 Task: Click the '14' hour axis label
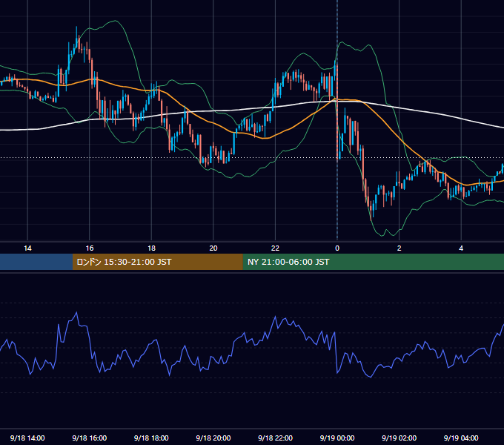[27, 248]
